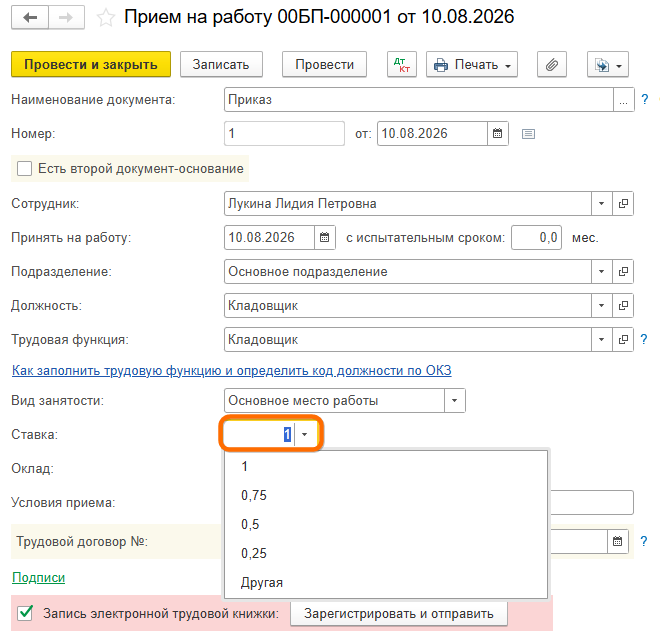
Task: Open Должность record with open-form icon
Action: click(623, 305)
